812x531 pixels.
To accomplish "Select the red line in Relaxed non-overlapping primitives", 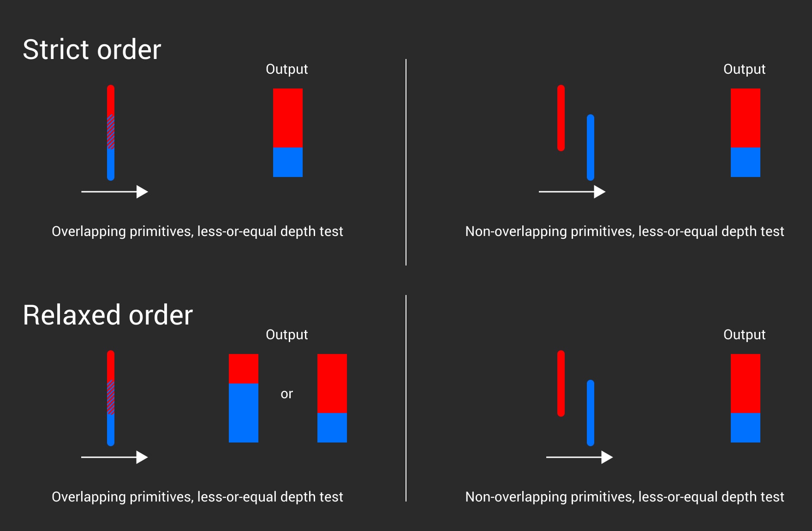I will point(561,383).
